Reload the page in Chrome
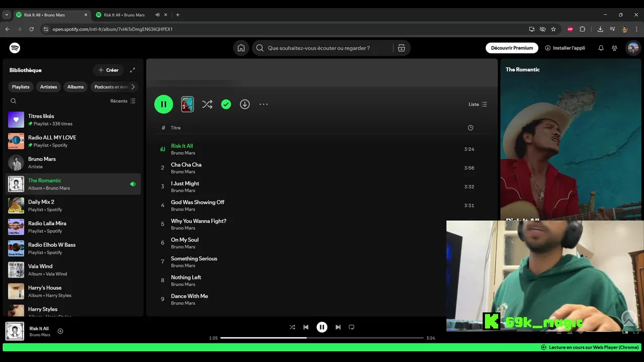 (x=31, y=29)
